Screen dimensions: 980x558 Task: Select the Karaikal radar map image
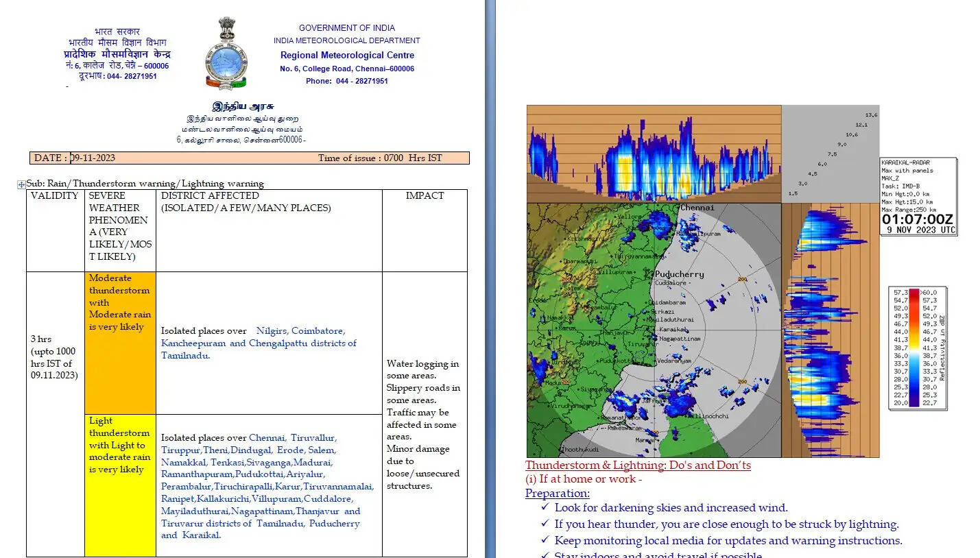point(654,329)
